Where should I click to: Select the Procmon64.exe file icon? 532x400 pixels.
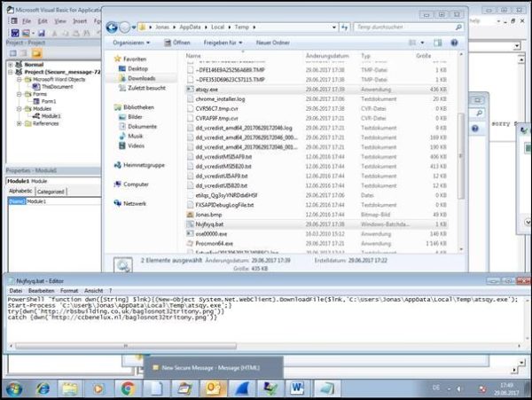[190, 244]
